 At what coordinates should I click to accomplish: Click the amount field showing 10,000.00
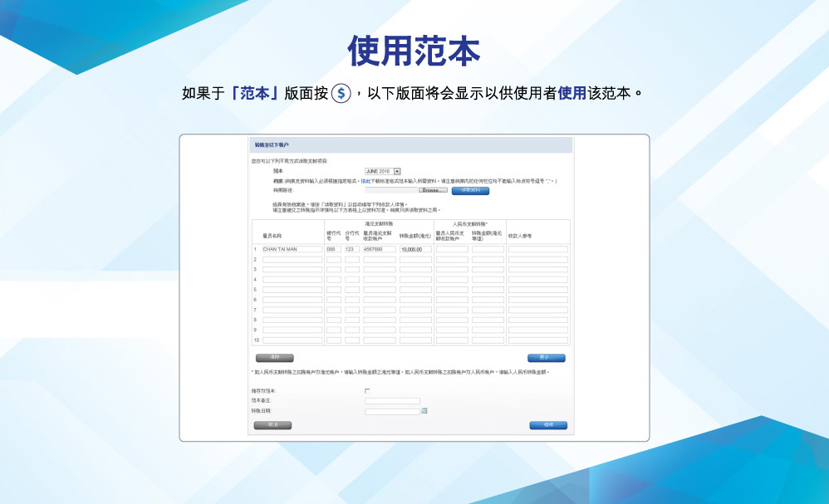tap(415, 249)
